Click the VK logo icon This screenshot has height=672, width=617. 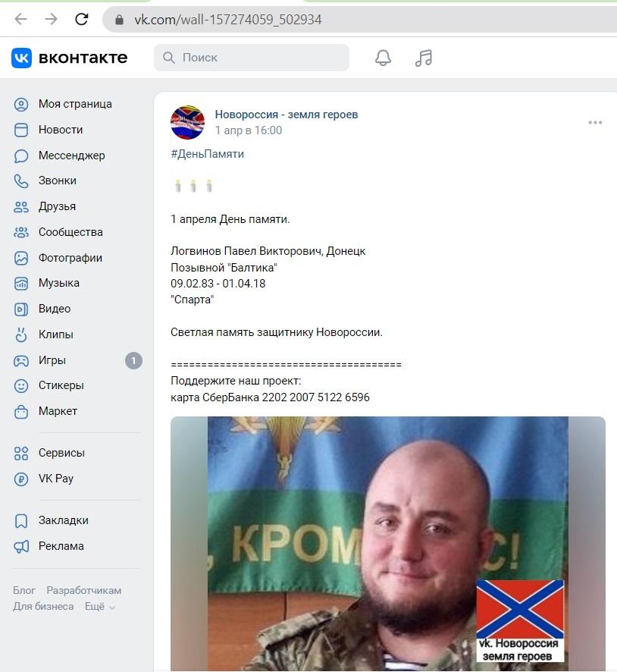click(21, 58)
